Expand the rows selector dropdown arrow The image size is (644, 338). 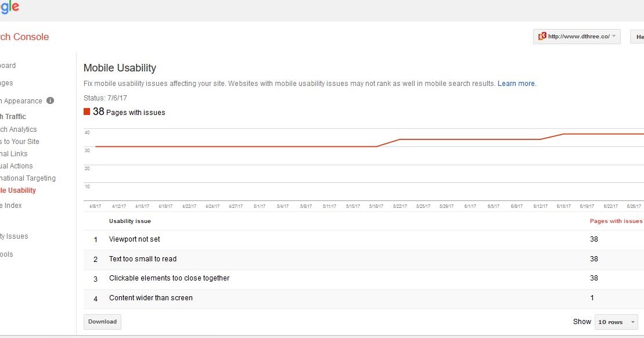point(631,322)
